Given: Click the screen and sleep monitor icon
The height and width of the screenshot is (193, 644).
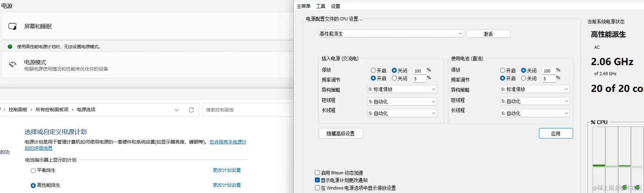Looking at the screenshot, I should pos(12,26).
